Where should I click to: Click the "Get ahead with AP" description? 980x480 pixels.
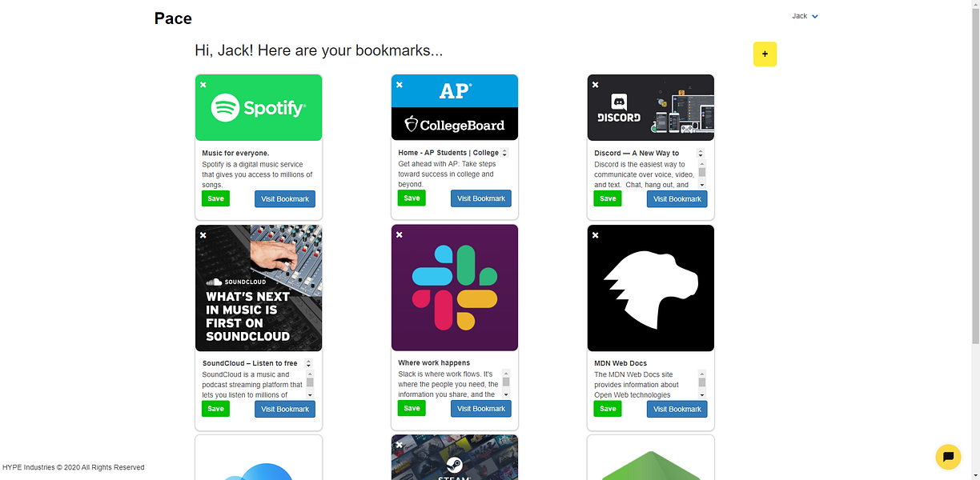click(x=446, y=174)
